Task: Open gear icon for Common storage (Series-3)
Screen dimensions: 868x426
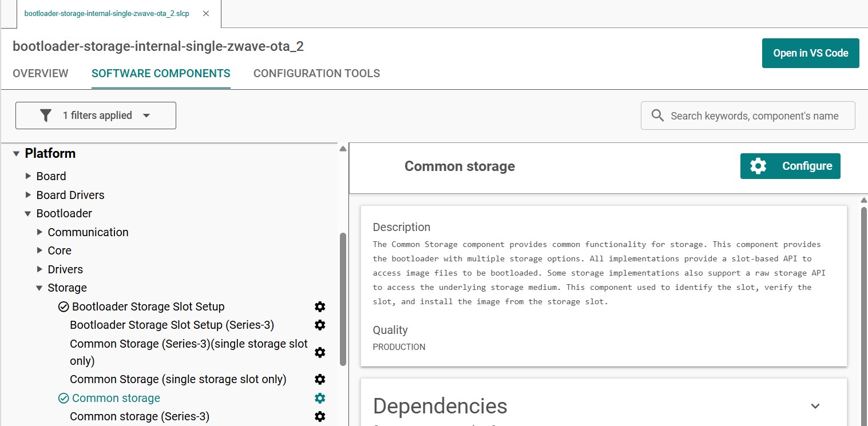Action: pos(320,416)
